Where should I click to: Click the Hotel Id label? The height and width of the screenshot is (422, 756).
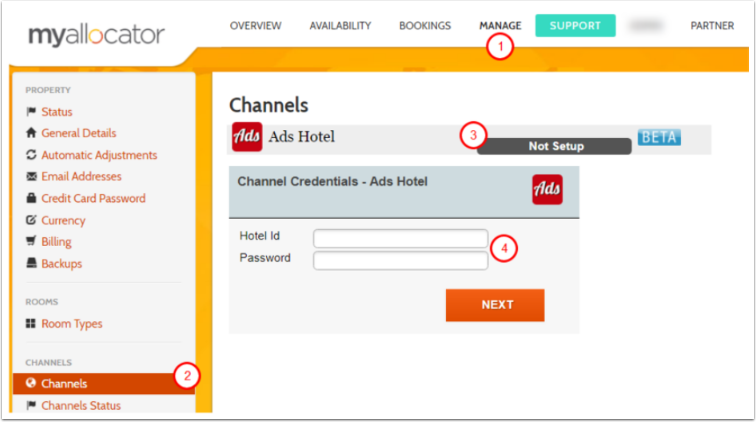point(259,236)
